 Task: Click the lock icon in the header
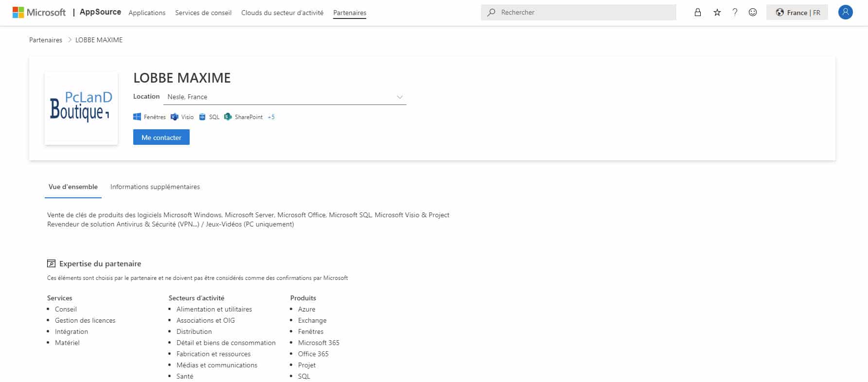698,12
